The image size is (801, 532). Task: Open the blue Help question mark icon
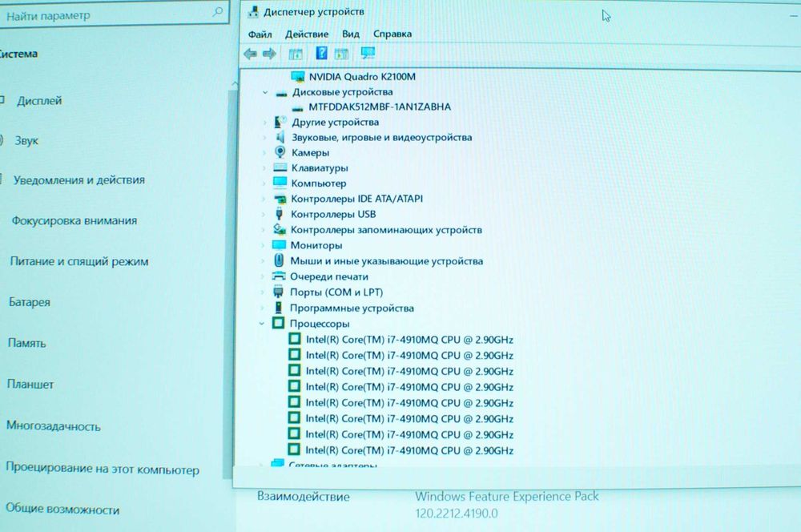coord(321,53)
